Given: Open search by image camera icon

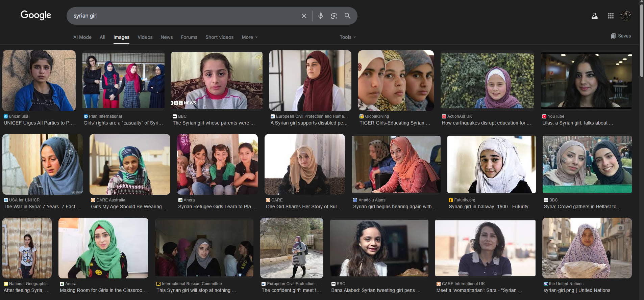Looking at the screenshot, I should [x=334, y=16].
